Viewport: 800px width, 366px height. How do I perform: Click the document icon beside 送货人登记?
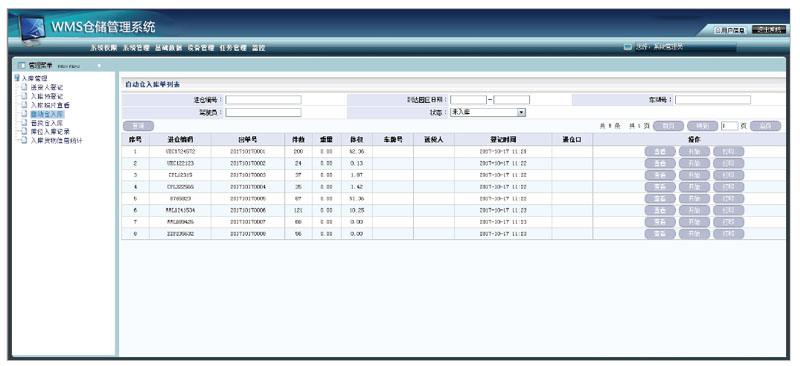24,87
